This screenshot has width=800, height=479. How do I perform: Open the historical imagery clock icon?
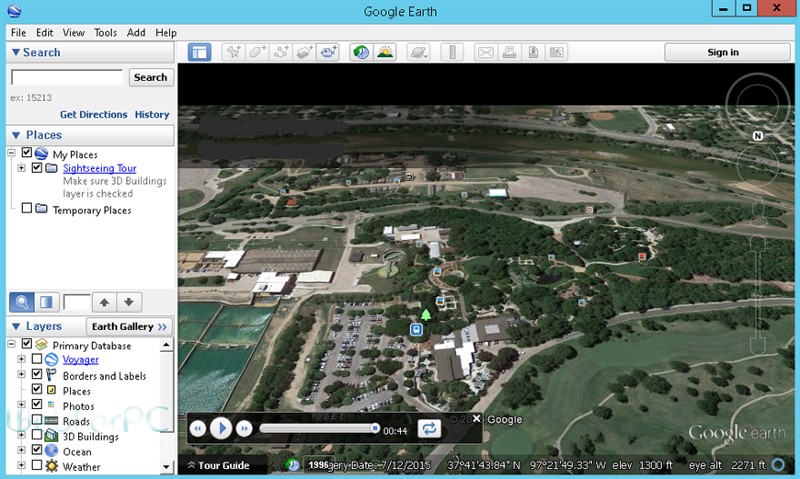[x=360, y=52]
